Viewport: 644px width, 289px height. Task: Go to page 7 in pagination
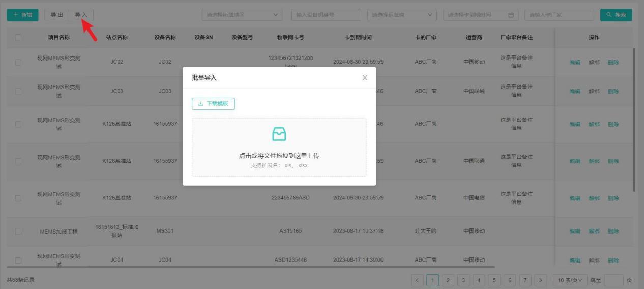525,280
